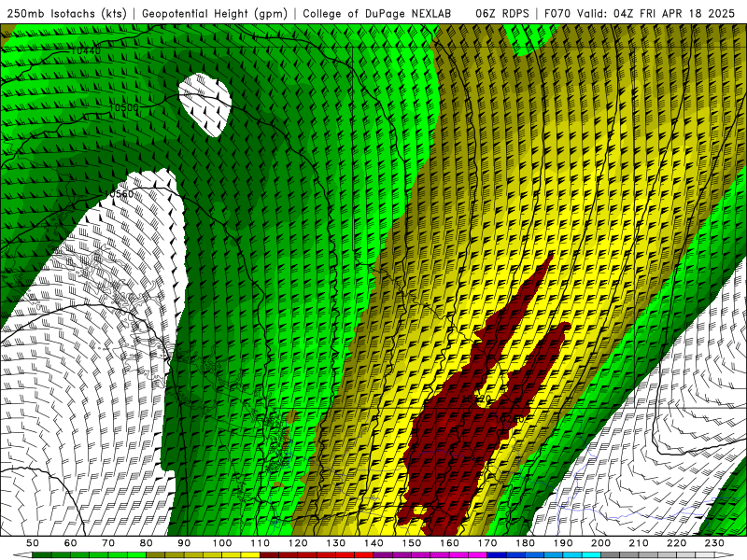
Task: Click the 10500 height contour label
Action: tap(123, 107)
